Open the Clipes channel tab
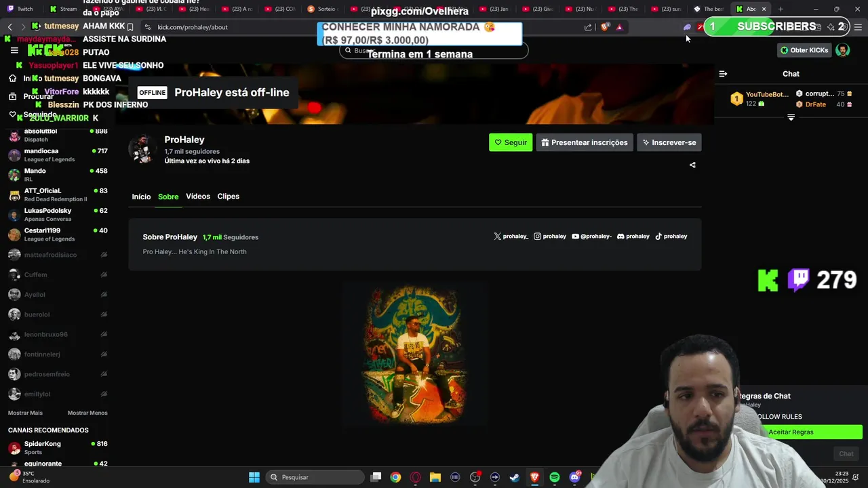 coord(228,197)
